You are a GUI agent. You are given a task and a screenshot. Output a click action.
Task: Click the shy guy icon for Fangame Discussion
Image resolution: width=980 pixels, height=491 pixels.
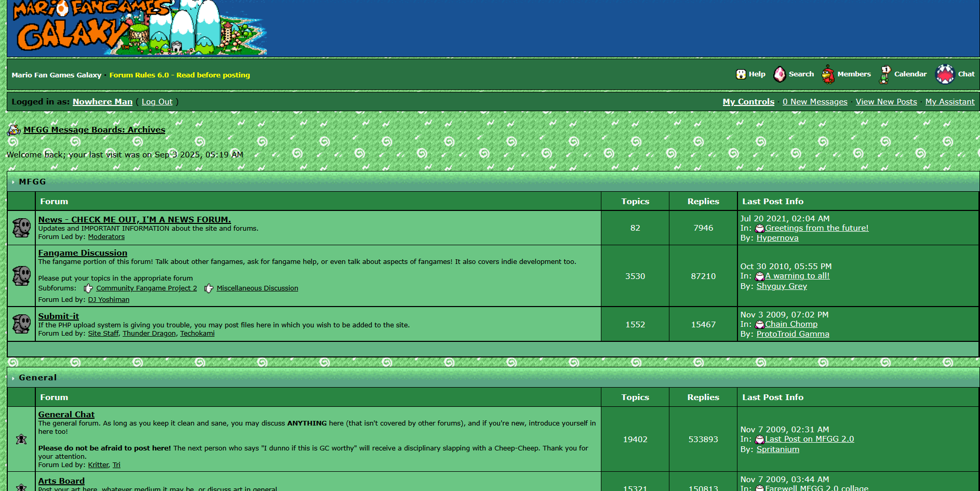point(22,275)
